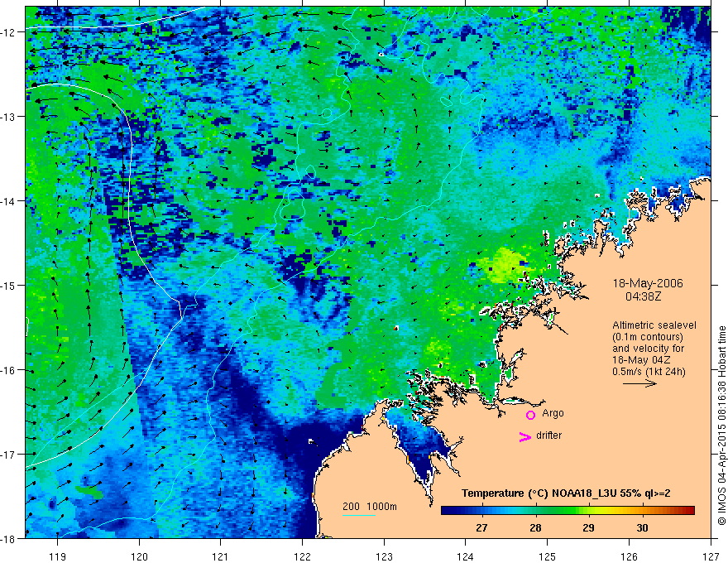
Task: Click the magenta drifter arrow symbol
Action: point(524,436)
